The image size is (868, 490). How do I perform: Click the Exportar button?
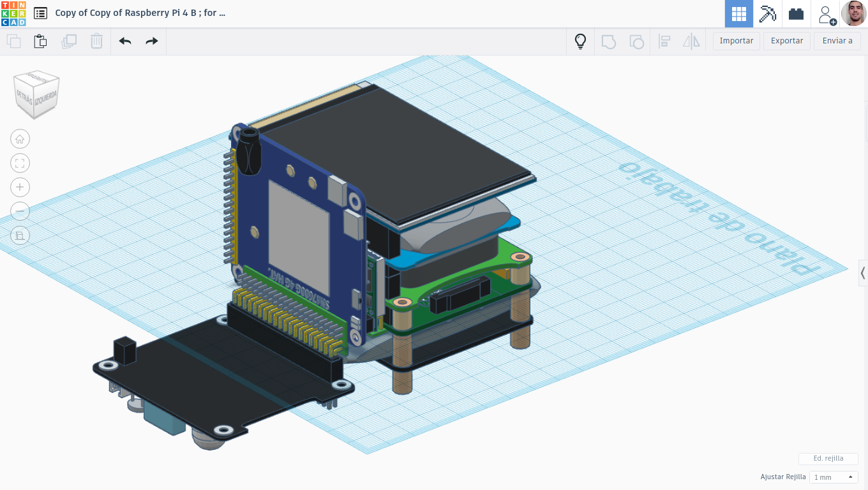787,41
